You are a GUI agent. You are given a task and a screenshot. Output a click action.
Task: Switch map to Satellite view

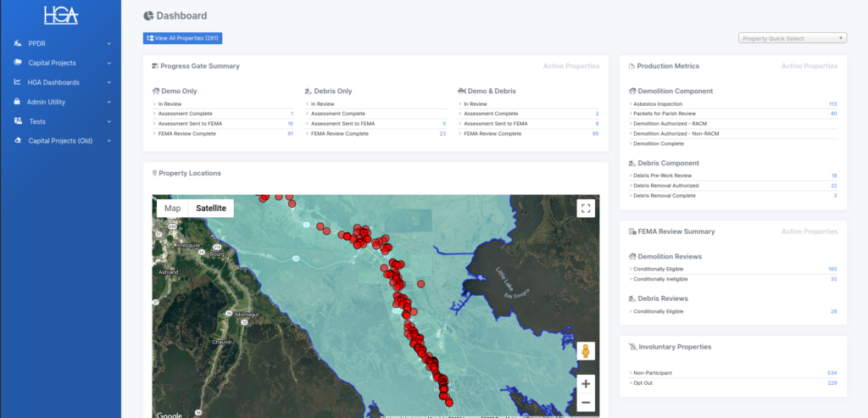point(211,209)
